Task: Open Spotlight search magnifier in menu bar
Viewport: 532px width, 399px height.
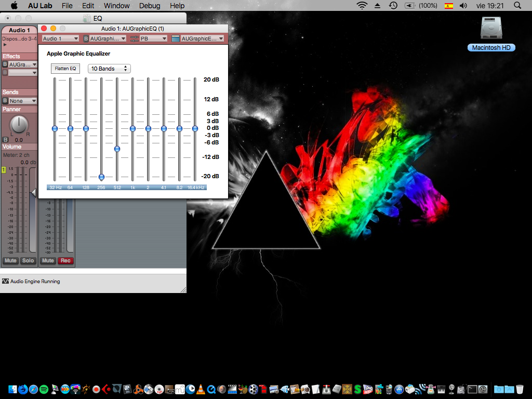Action: [517, 6]
